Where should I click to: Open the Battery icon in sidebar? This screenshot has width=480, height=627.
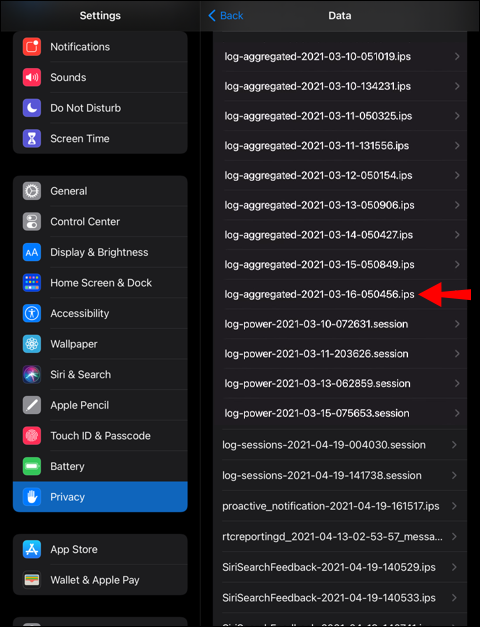pos(32,466)
